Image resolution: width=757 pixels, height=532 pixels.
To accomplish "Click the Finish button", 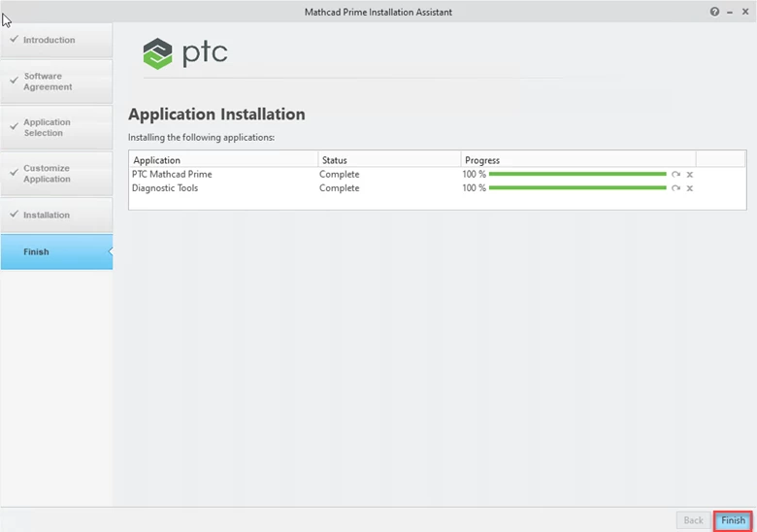I will (x=733, y=520).
